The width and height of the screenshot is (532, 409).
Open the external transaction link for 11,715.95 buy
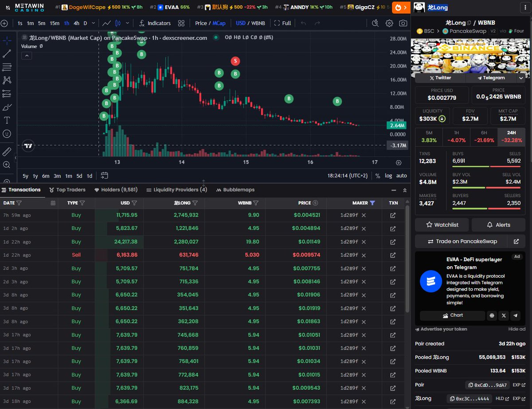393,215
